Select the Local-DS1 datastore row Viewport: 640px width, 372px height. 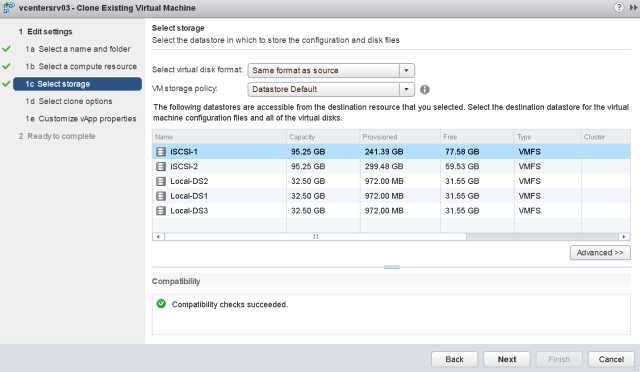(x=391, y=196)
